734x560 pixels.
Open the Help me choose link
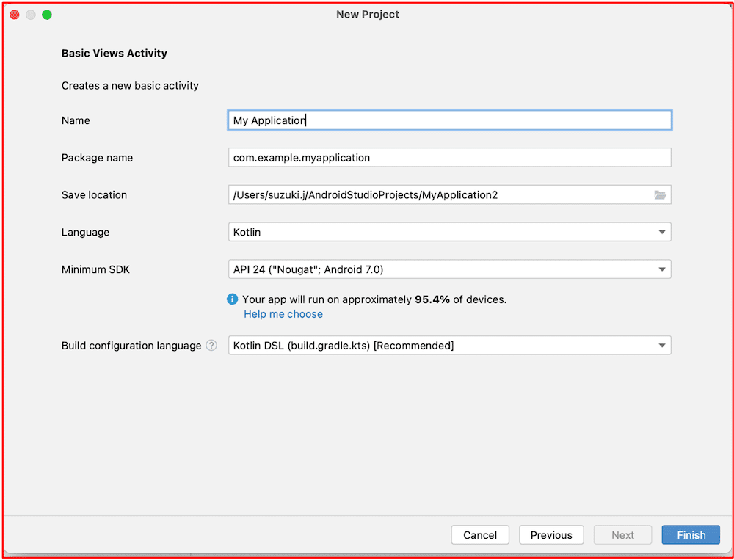pos(283,314)
